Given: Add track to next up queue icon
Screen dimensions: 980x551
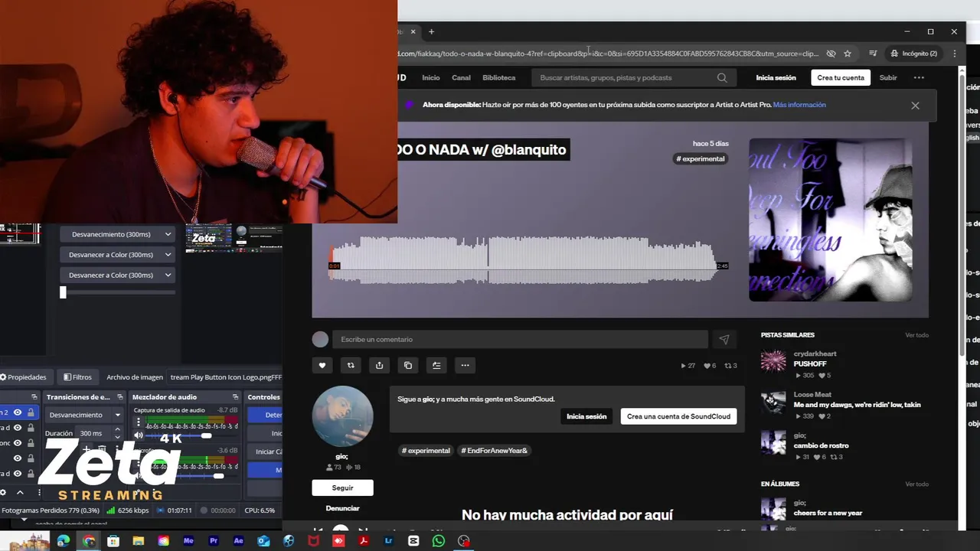Looking at the screenshot, I should pyautogui.click(x=436, y=366).
